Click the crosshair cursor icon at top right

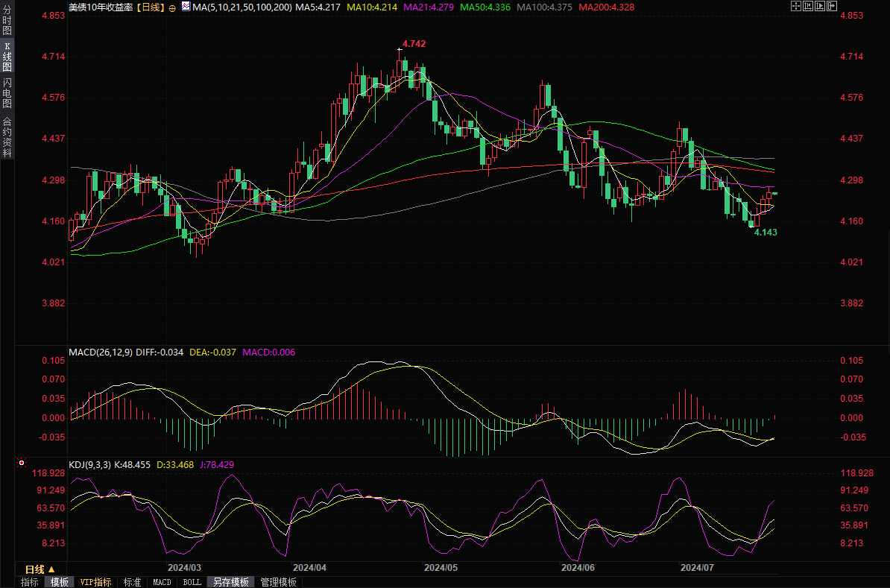click(795, 6)
